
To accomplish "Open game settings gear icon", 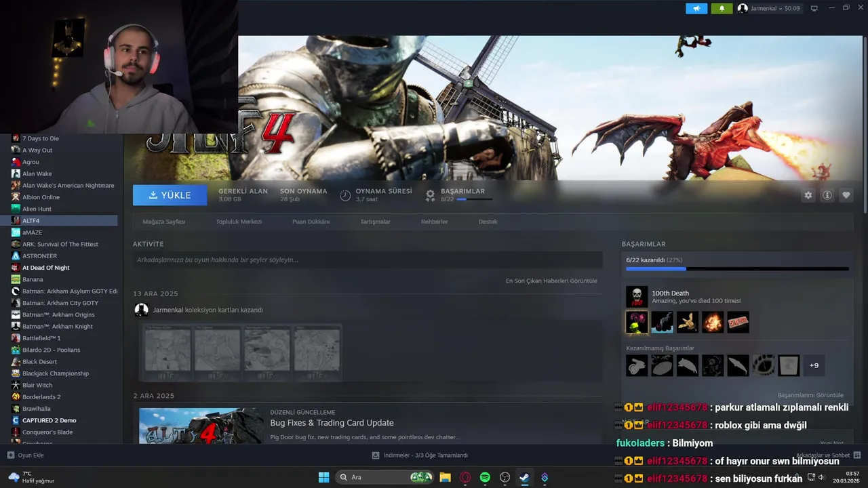I will coord(808,195).
